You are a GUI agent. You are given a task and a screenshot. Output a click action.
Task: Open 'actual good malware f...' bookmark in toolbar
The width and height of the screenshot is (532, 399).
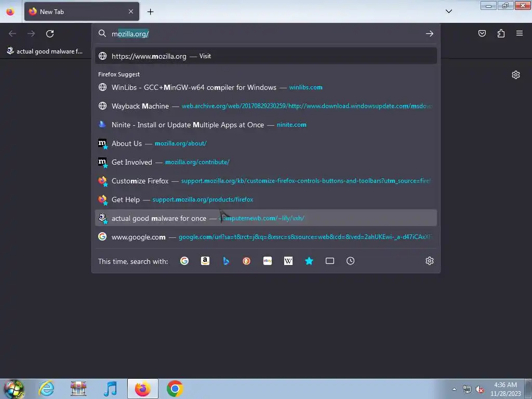(x=45, y=51)
